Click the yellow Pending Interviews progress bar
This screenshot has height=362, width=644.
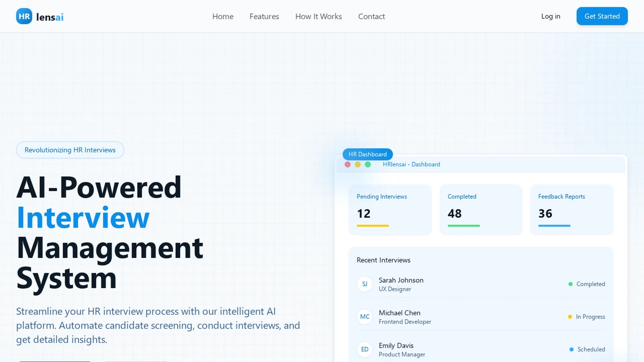(x=373, y=226)
